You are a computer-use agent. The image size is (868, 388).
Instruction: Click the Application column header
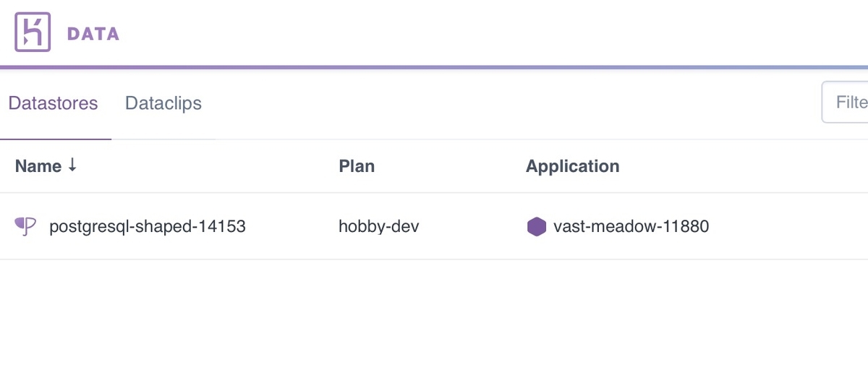coord(572,166)
